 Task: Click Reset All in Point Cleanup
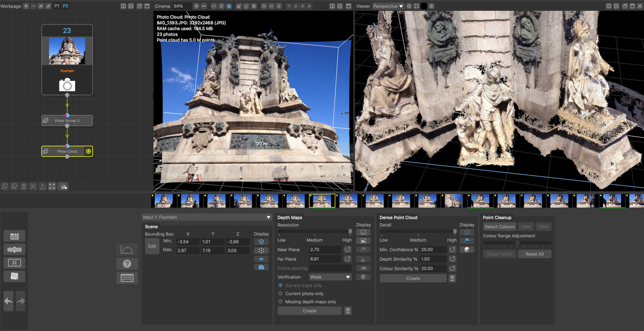tap(534, 254)
